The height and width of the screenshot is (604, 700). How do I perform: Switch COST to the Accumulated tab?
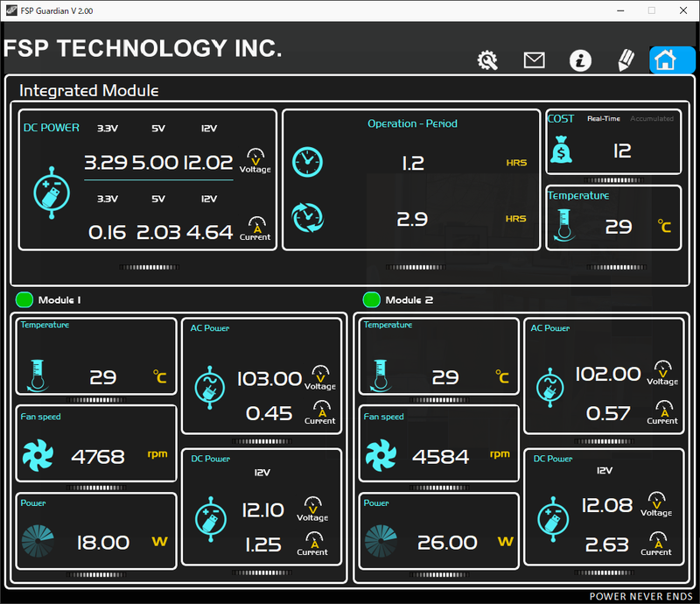tap(652, 118)
